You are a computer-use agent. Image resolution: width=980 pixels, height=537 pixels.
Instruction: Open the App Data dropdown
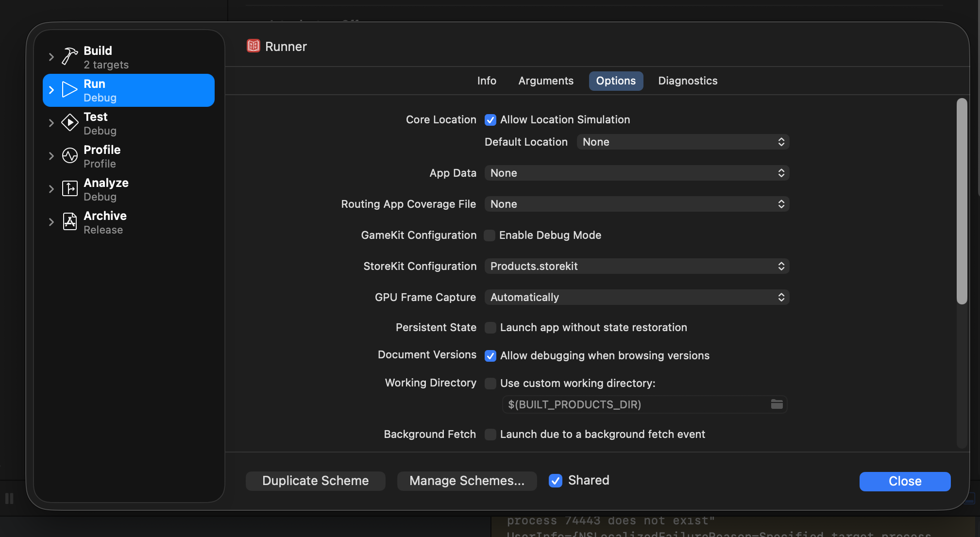pos(637,173)
